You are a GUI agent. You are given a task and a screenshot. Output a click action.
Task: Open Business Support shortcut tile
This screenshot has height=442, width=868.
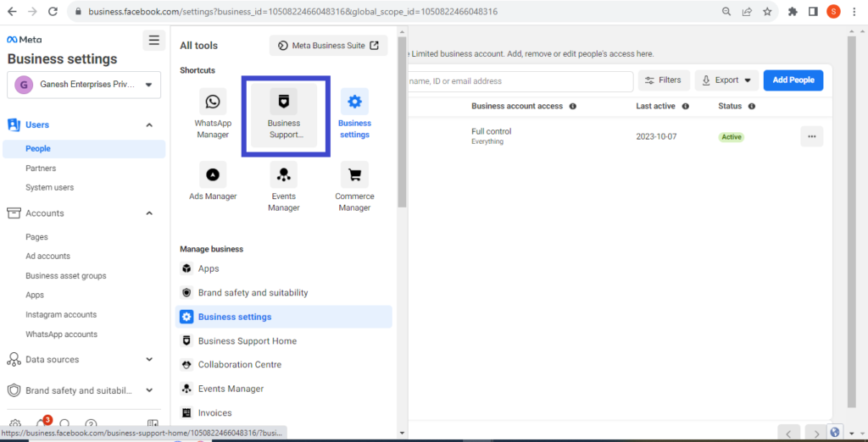pyautogui.click(x=284, y=115)
